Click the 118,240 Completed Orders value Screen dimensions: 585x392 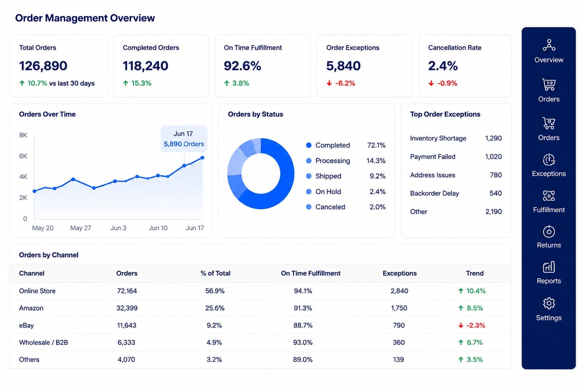click(145, 66)
